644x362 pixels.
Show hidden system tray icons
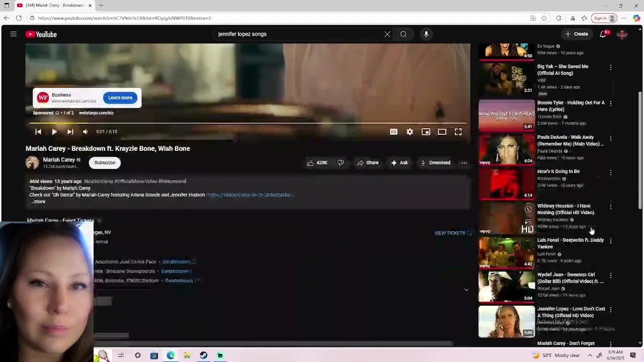pos(590,355)
